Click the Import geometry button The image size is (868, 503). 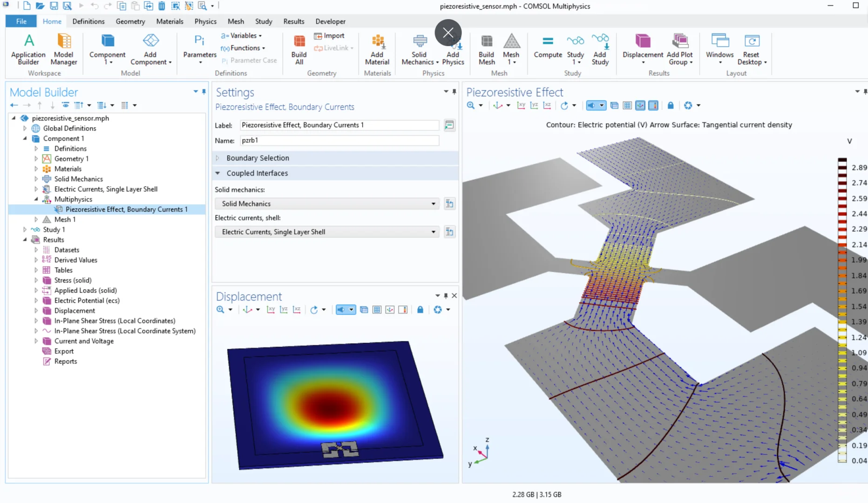pos(329,36)
